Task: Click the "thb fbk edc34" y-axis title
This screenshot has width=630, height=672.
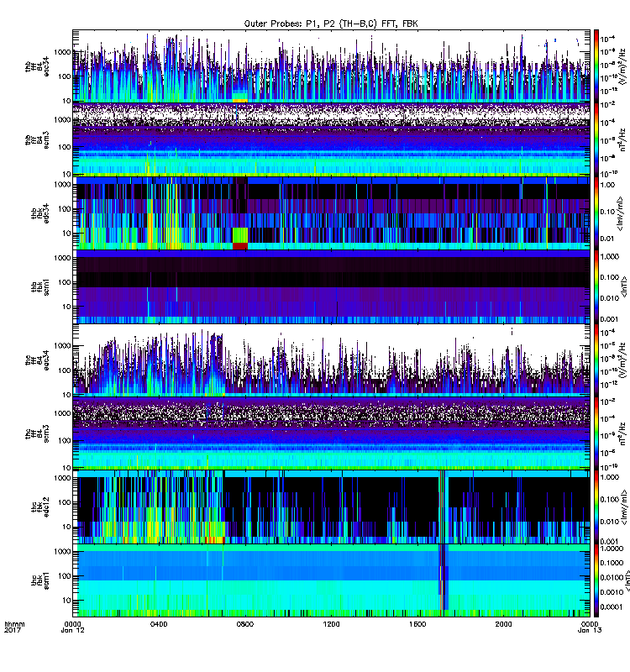Action: tap(40, 213)
